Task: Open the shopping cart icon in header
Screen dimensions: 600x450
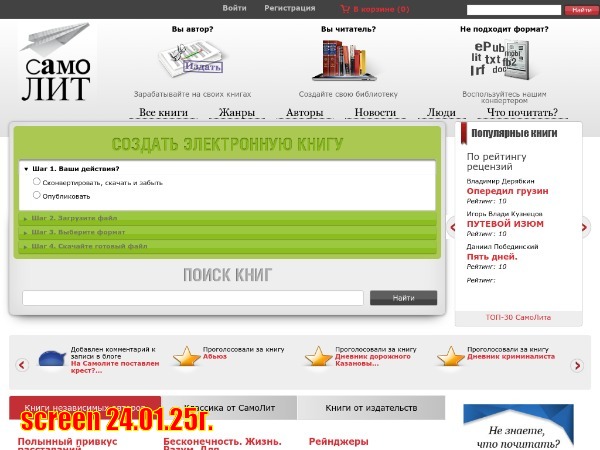Action: [345, 9]
